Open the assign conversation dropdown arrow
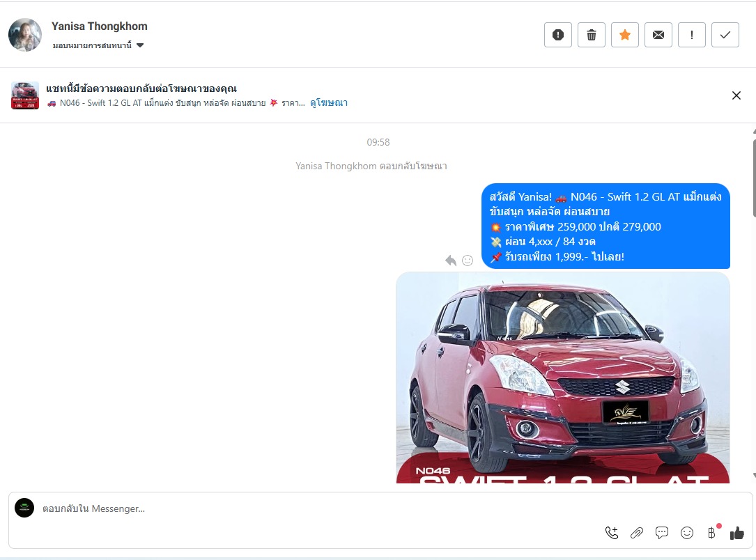756x560 pixels. coord(140,45)
